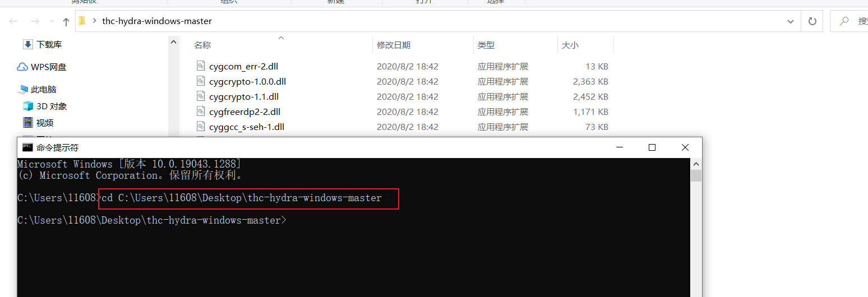Open 3D 对象 folder in sidebar
This screenshot has height=297, width=868.
(45, 106)
